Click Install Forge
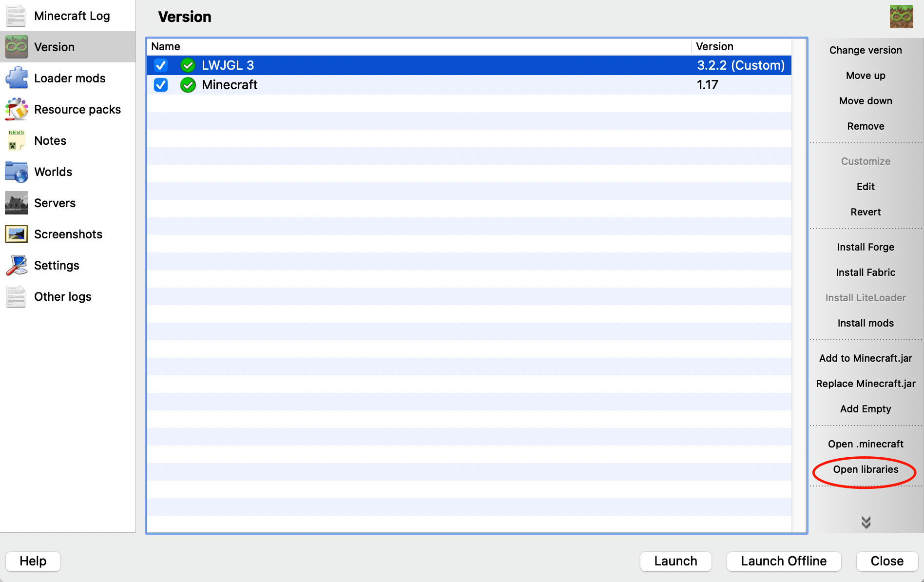 tap(866, 247)
